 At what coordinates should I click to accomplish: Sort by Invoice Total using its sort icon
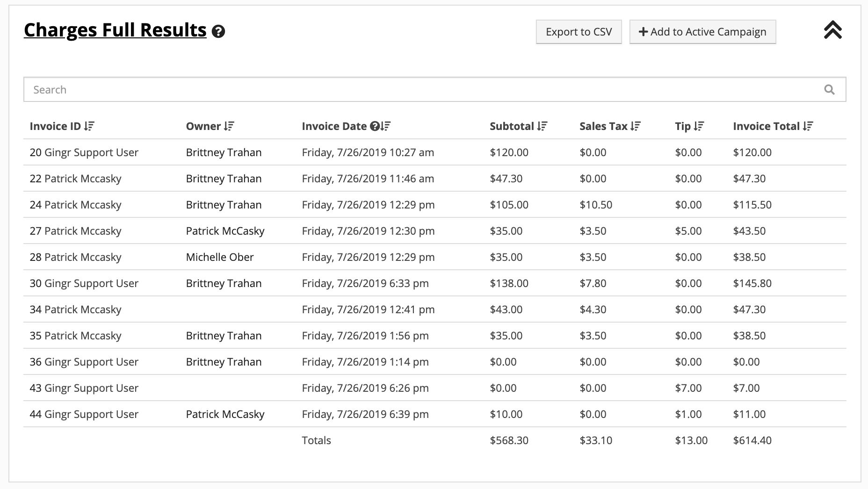[x=808, y=126]
